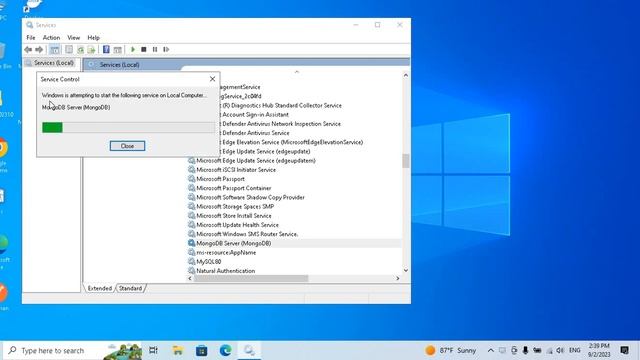
Task: Open the 87°F Sunny weather widget
Action: (451, 350)
